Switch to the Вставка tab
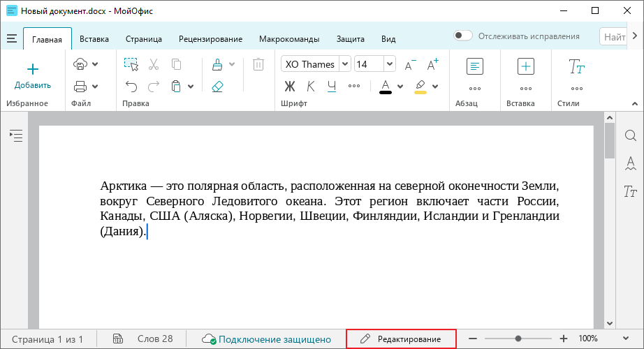This screenshot has height=349, width=644. tap(94, 39)
